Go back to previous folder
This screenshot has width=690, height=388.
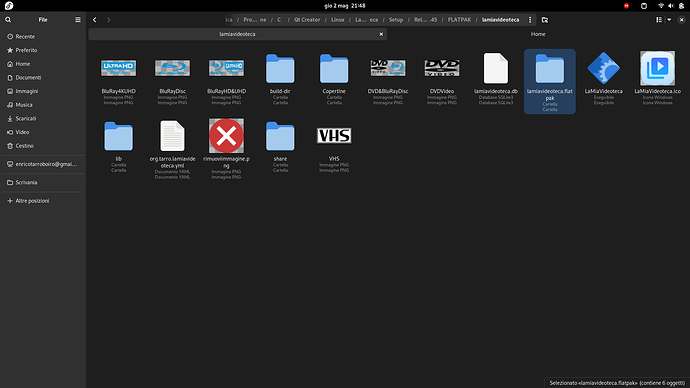95,20
